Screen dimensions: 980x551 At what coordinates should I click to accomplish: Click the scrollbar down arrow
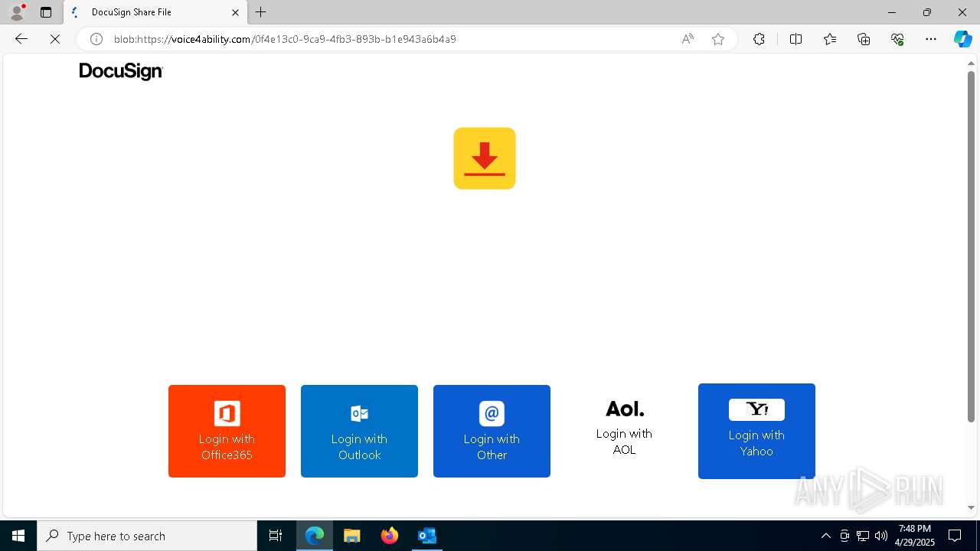971,507
